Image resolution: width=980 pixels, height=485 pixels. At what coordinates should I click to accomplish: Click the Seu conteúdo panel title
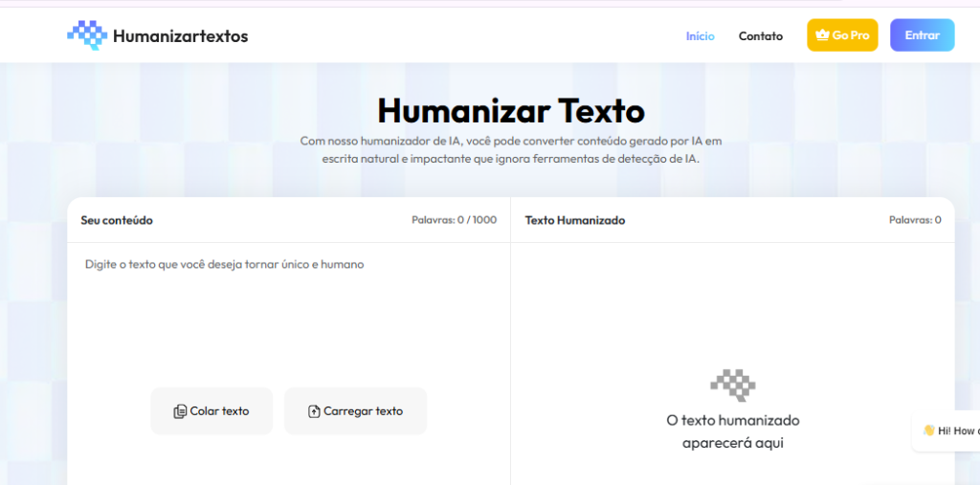click(x=117, y=220)
